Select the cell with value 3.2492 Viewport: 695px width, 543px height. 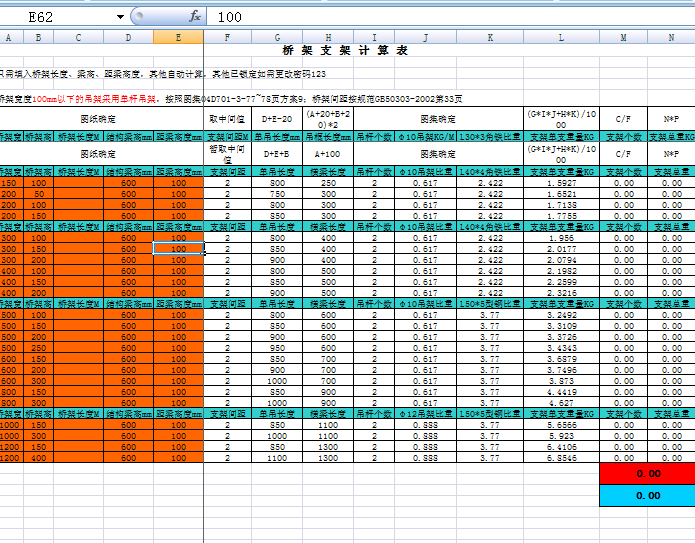tap(561, 315)
